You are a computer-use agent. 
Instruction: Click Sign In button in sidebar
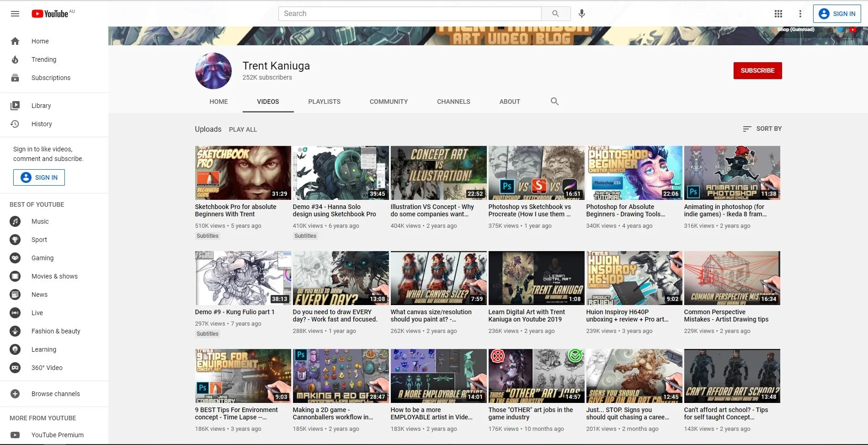(x=39, y=177)
